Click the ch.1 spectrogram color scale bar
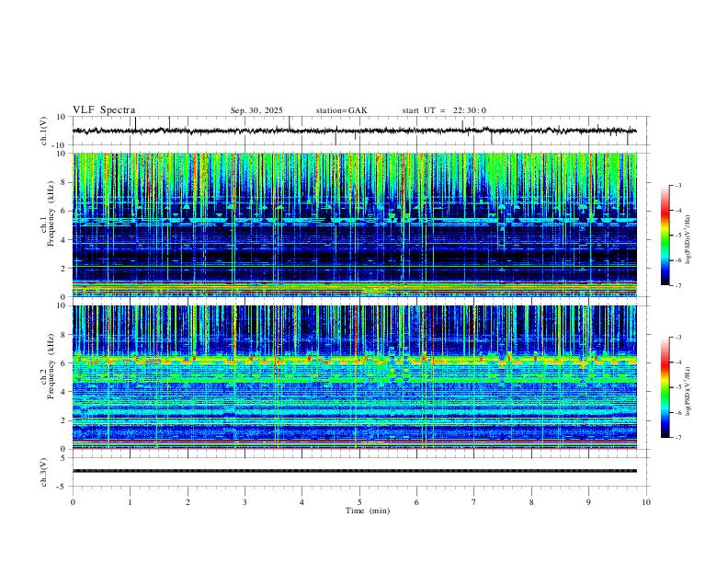 665,236
